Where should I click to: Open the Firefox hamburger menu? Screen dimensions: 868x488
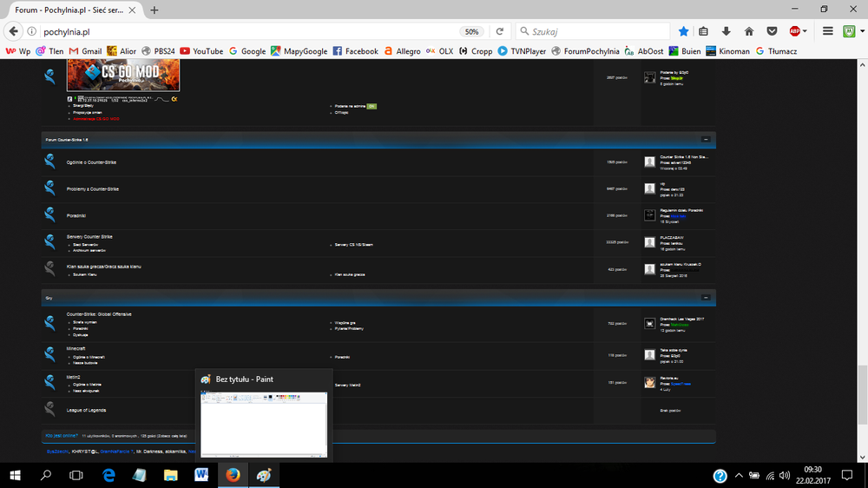pos(828,31)
